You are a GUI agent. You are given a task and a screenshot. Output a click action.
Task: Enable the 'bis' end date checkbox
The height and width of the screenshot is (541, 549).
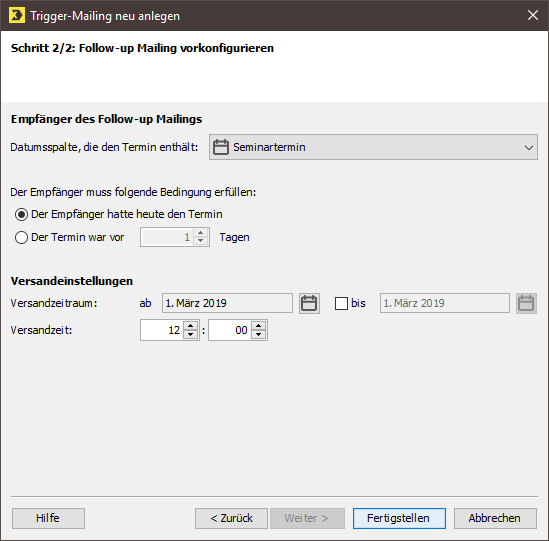341,303
